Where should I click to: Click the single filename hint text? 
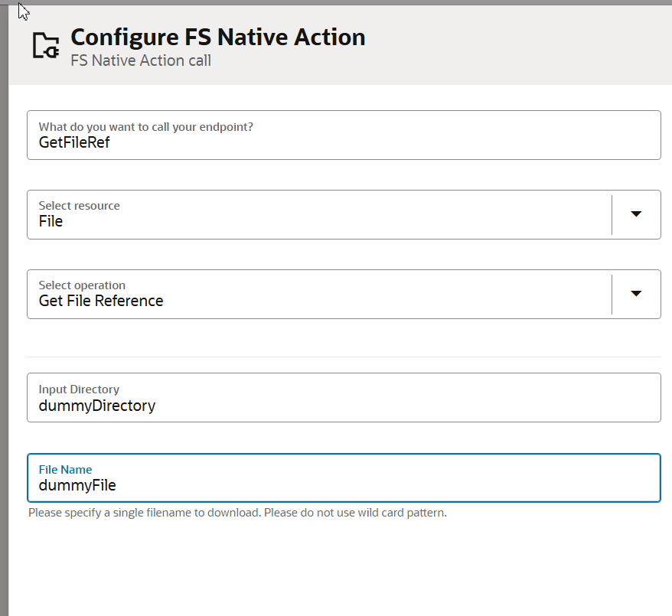(237, 513)
